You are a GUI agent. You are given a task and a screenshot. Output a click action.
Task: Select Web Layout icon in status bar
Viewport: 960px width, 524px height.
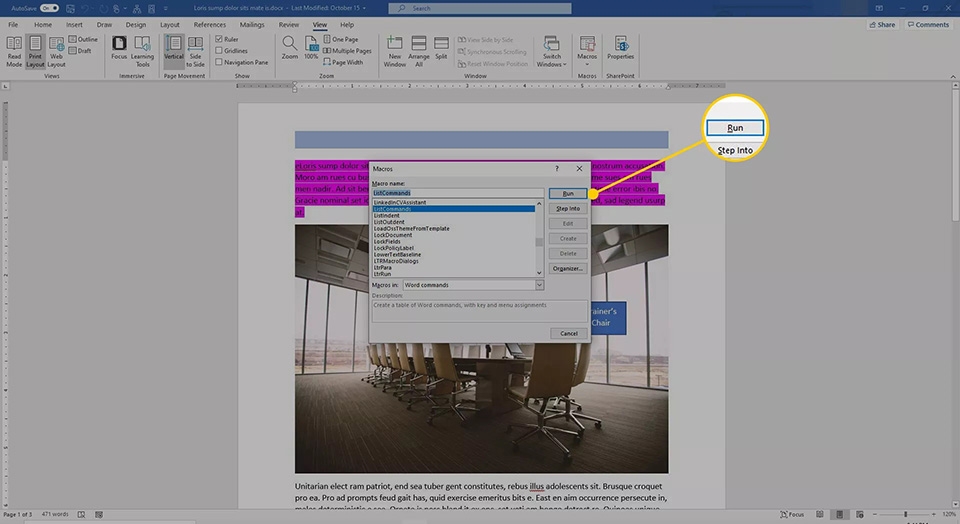(x=860, y=514)
